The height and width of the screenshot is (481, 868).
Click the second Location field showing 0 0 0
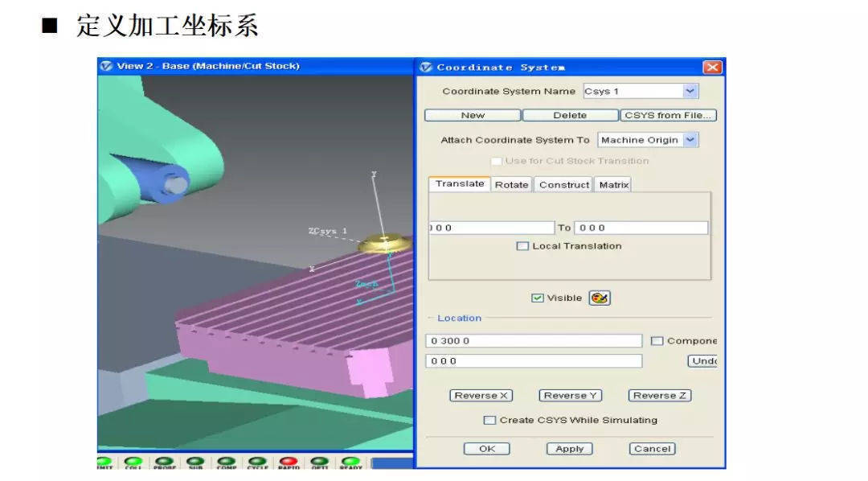tap(534, 361)
